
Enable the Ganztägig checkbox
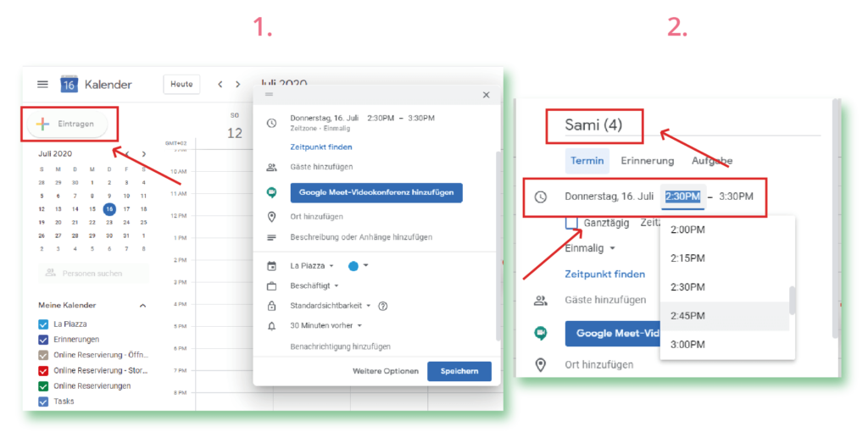(571, 223)
